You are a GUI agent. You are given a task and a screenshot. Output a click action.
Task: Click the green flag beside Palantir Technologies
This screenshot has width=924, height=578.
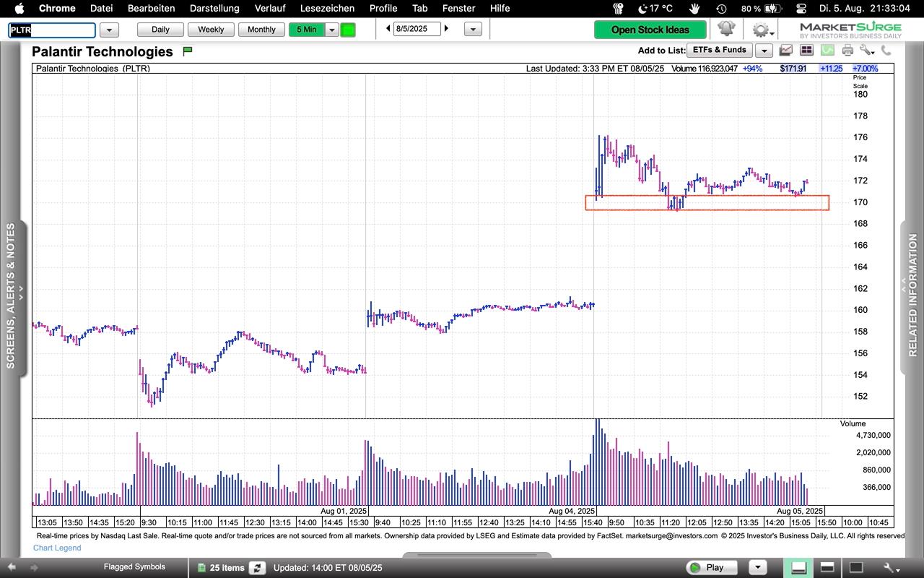[188, 51]
